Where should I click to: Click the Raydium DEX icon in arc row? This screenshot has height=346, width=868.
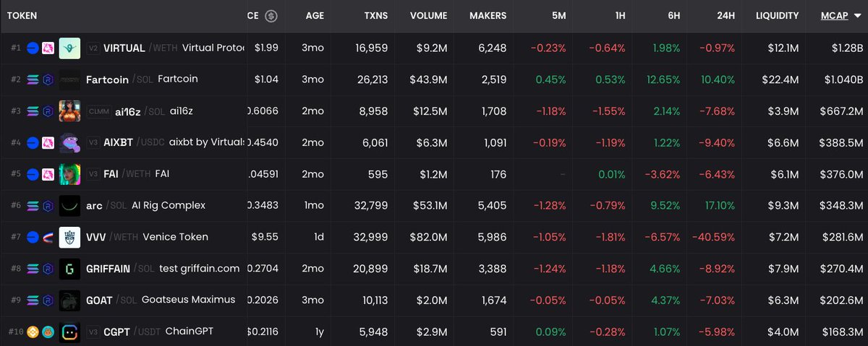point(48,206)
